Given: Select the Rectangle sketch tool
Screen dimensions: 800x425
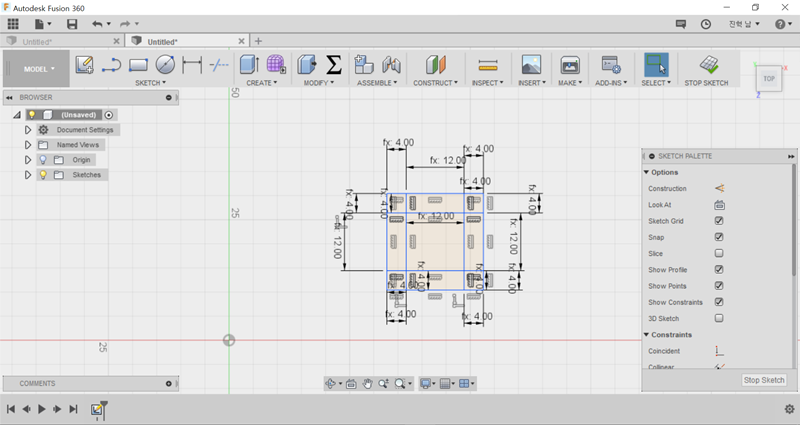Looking at the screenshot, I should pyautogui.click(x=138, y=65).
